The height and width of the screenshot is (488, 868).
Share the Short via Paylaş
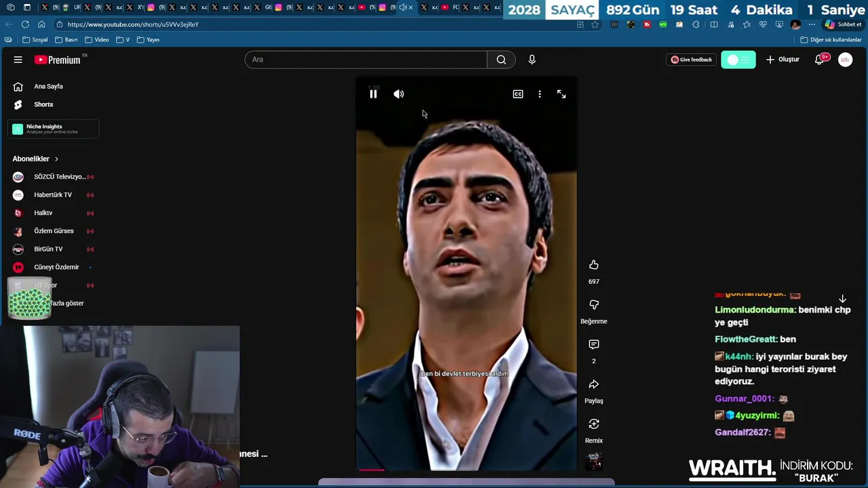(594, 384)
